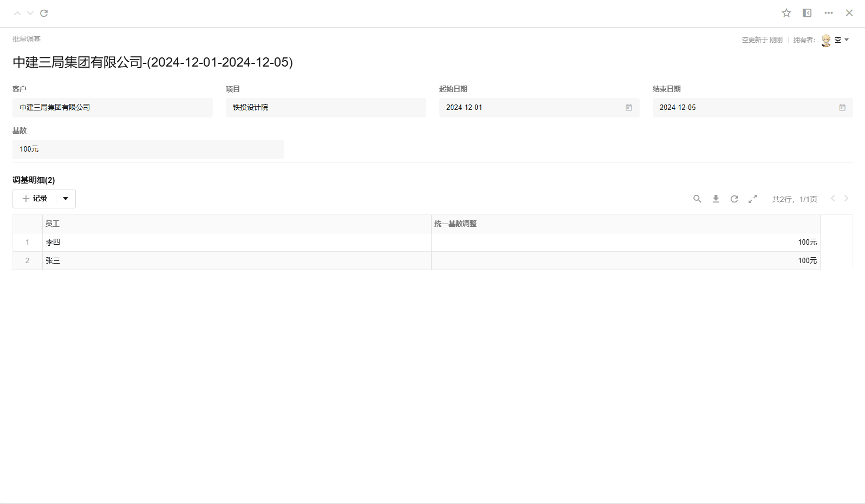This screenshot has width=865, height=504.
Task: Click the 员工 column header
Action: [x=237, y=224]
